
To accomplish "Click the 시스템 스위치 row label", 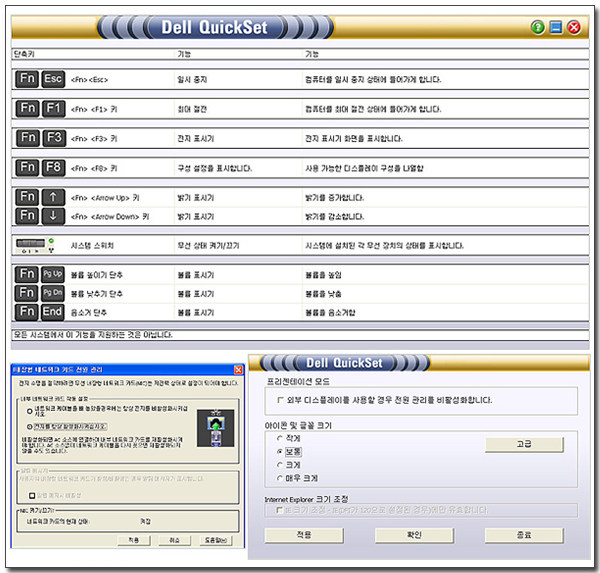I will point(92,246).
